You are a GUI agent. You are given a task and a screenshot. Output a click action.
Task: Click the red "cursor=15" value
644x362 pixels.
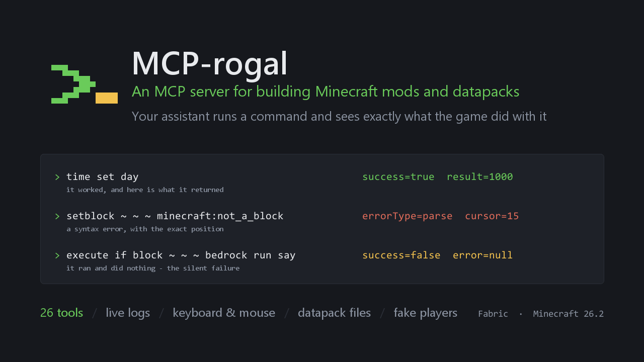point(492,216)
